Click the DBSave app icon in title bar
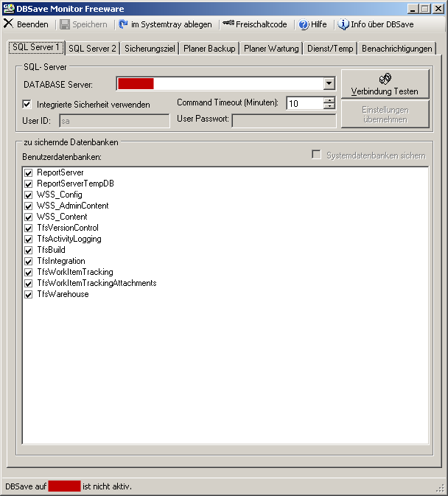448x496 pixels. pos(9,9)
